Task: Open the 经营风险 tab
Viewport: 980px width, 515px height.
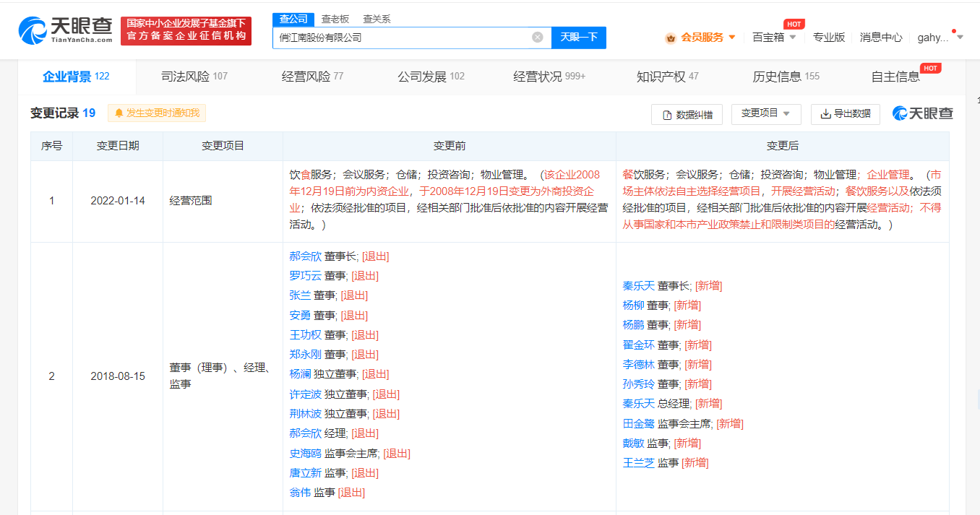Action: pyautogui.click(x=312, y=77)
